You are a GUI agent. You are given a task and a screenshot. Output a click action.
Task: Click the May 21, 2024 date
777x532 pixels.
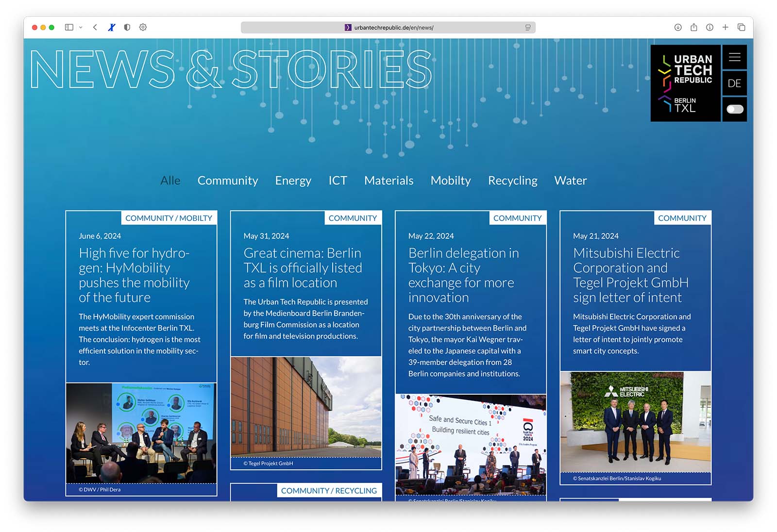coord(596,236)
